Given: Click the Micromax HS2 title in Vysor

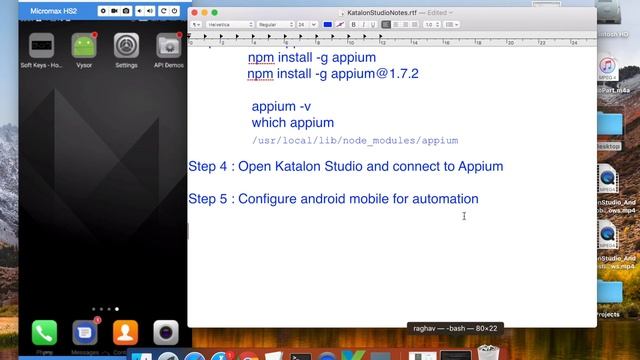Looking at the screenshot, I should (53, 11).
